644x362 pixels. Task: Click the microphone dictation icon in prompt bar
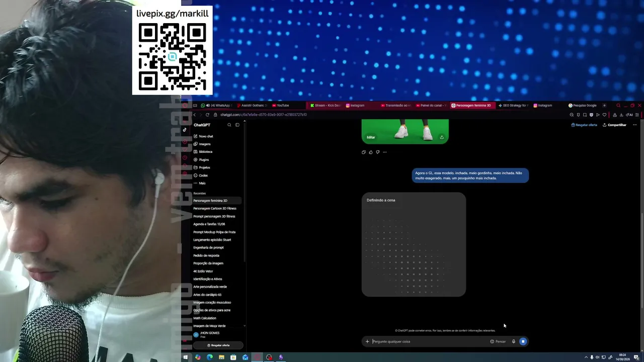tap(514, 342)
